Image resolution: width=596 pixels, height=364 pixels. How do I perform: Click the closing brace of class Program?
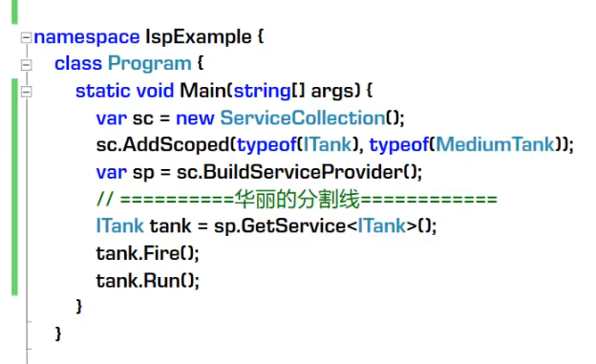pyautogui.click(x=58, y=333)
